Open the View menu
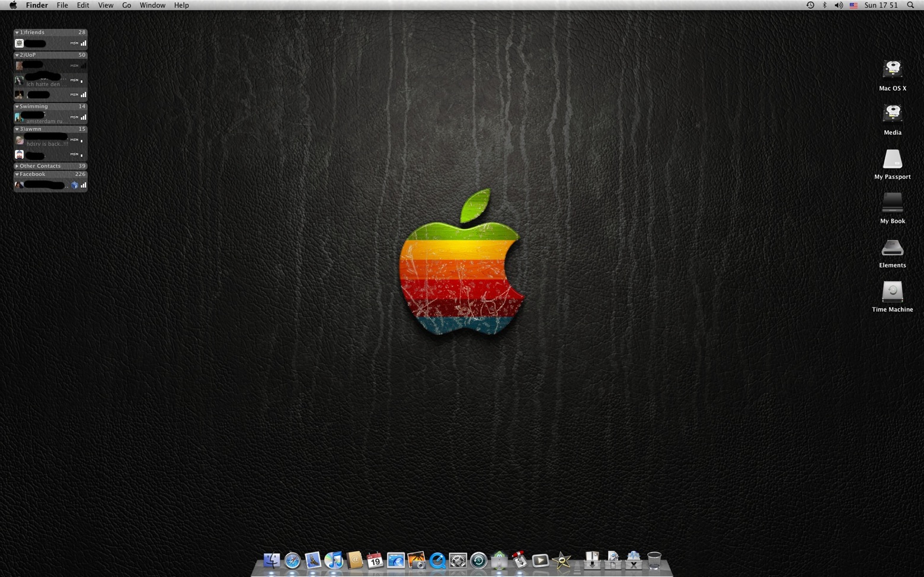Viewport: 924px width, 577px height. tap(105, 5)
